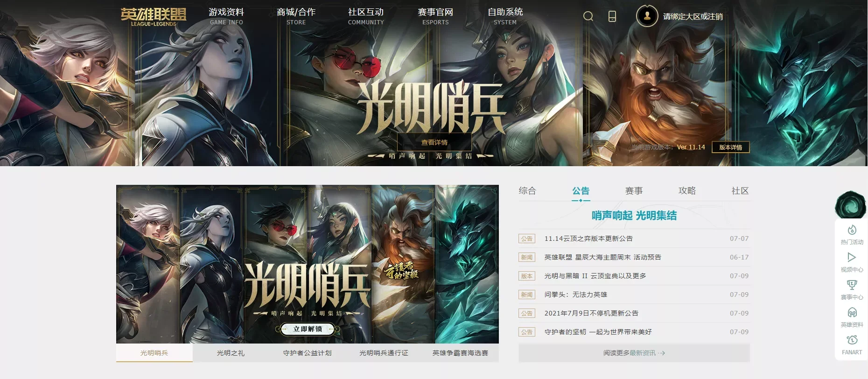Click the 立即解锁 button on the banner

308,329
